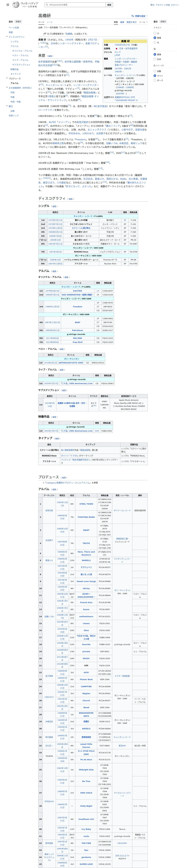Viewport: 186px width, 868px height.
Task: Hide the 目次 contents sidebar
Action: pyautogui.click(x=18, y=22)
